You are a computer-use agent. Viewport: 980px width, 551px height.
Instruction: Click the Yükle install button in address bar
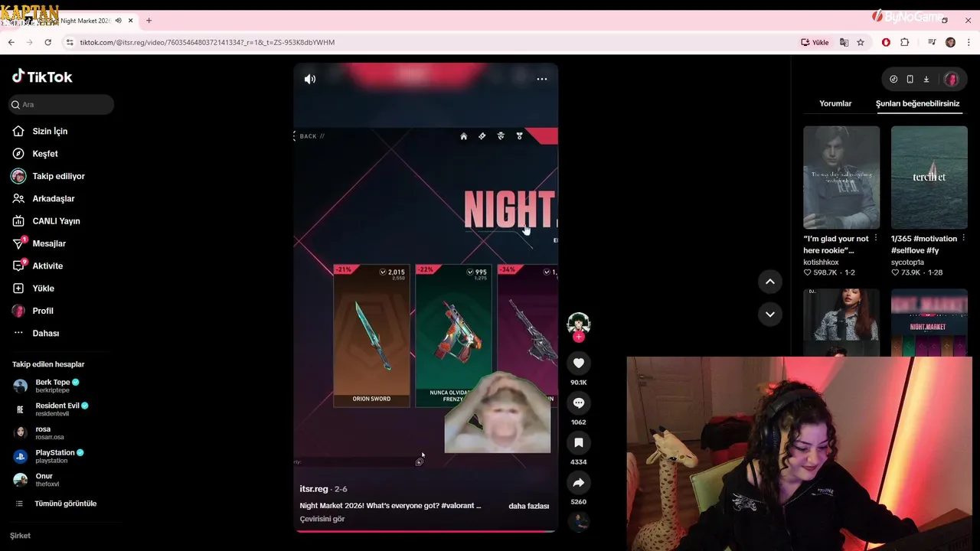815,42
